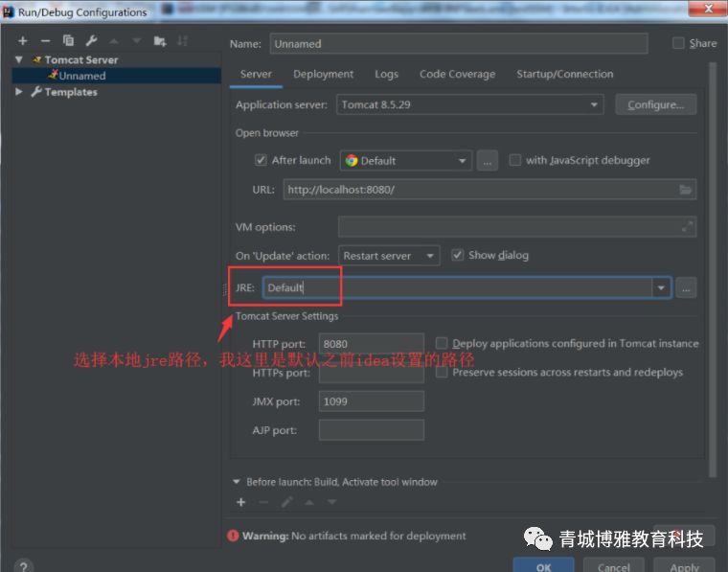Enable with JavaScript debugger checkbox
Screen dimensions: 728x572
coord(515,160)
